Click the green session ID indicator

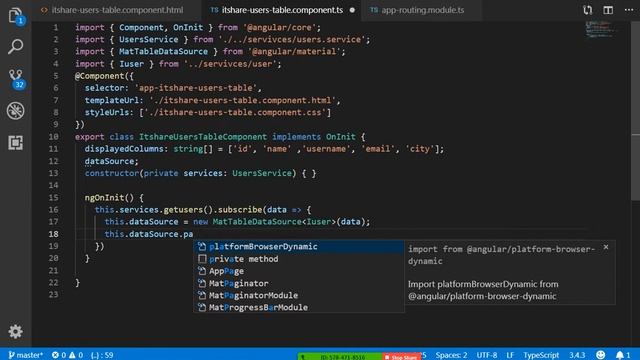point(340,357)
